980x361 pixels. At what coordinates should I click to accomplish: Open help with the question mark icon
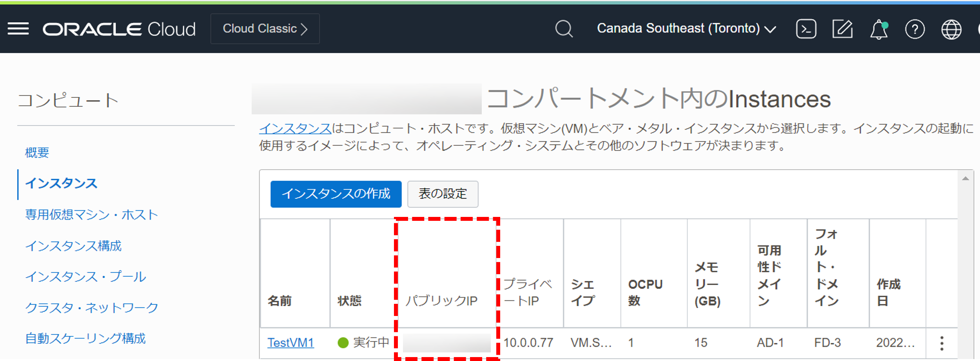tap(915, 29)
